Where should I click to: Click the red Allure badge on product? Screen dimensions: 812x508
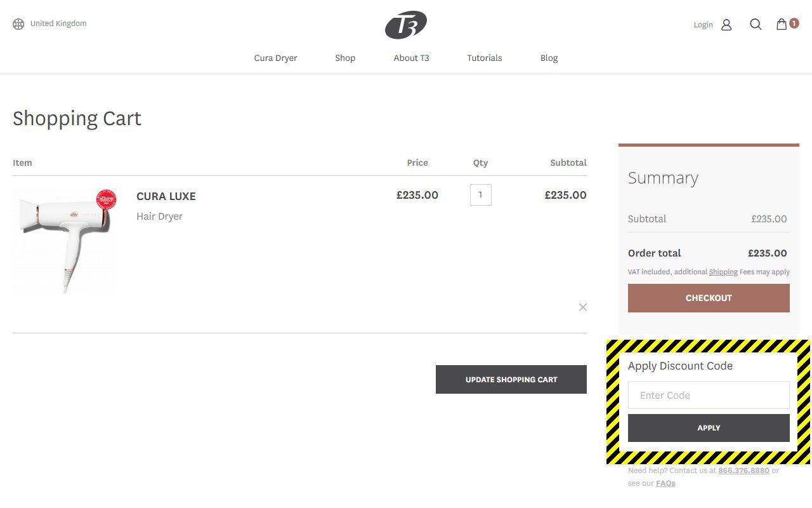106,200
